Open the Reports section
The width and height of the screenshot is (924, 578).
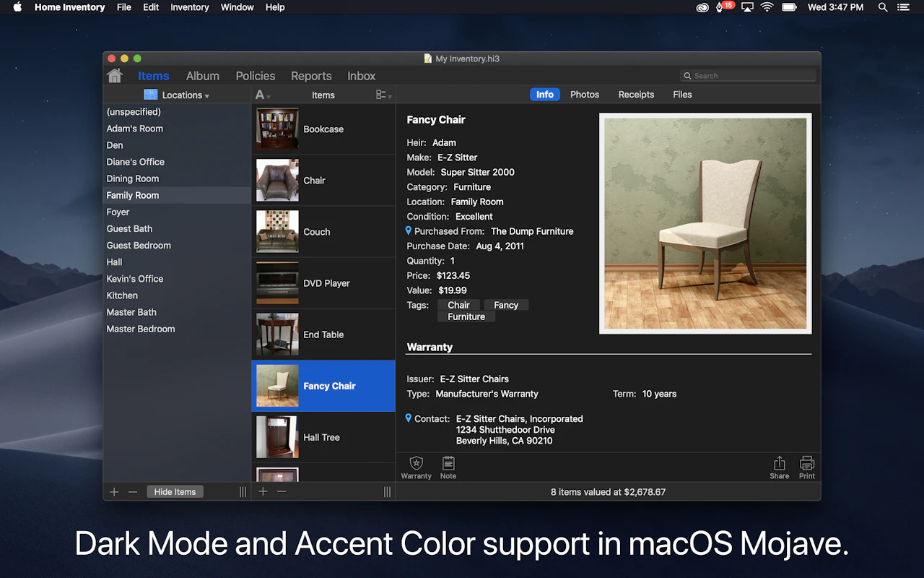tap(311, 76)
